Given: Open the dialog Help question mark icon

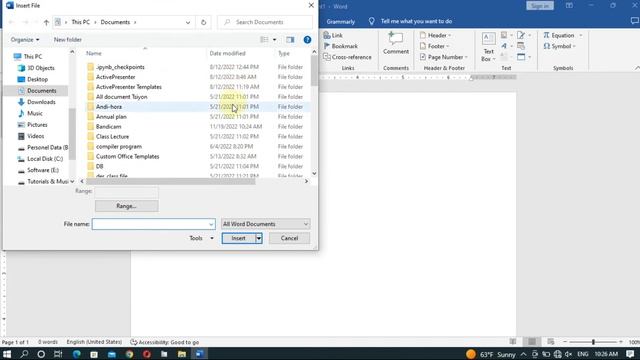Looking at the screenshot, I should click(307, 40).
